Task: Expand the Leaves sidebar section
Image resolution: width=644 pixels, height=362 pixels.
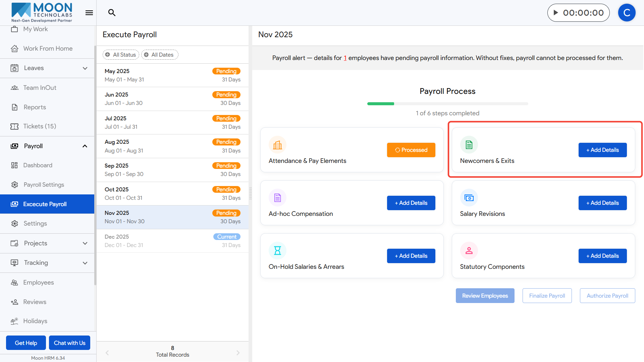Action: (85, 68)
